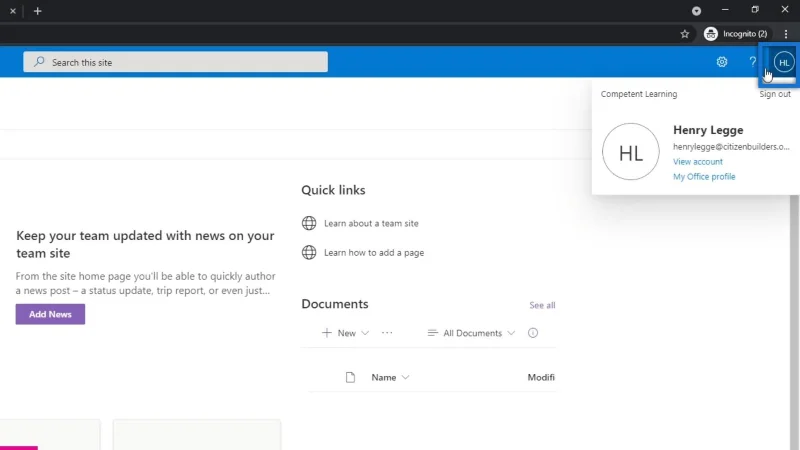Open a new browser tab with plus
Screen dimensions: 800x450
coord(37,11)
